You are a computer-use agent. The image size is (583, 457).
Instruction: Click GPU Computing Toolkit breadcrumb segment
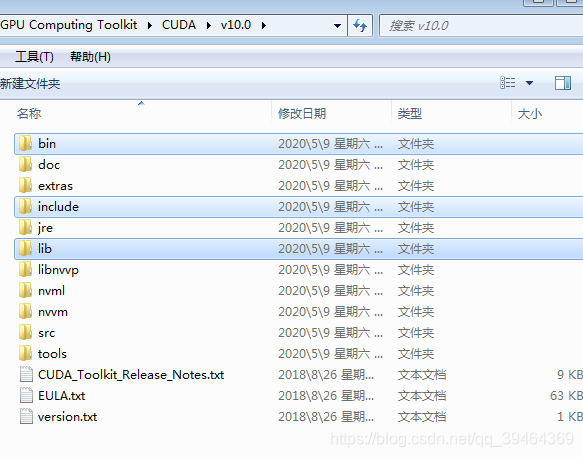pyautogui.click(x=69, y=25)
